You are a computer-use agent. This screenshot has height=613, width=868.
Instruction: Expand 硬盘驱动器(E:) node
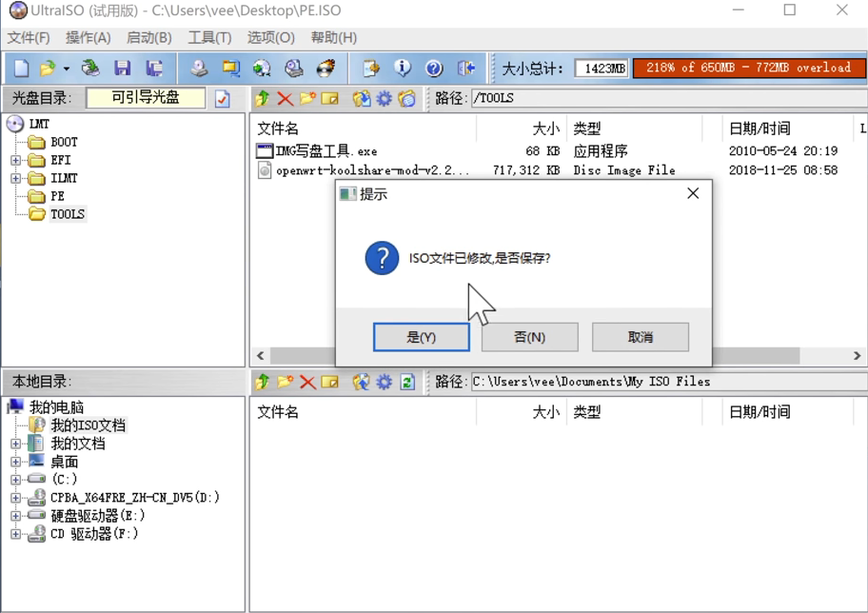click(15, 516)
